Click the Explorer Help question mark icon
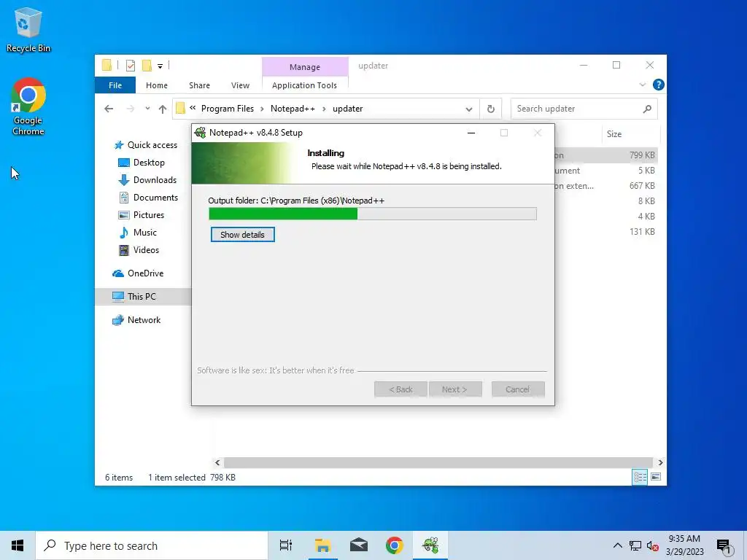This screenshot has height=560, width=747. pos(659,85)
